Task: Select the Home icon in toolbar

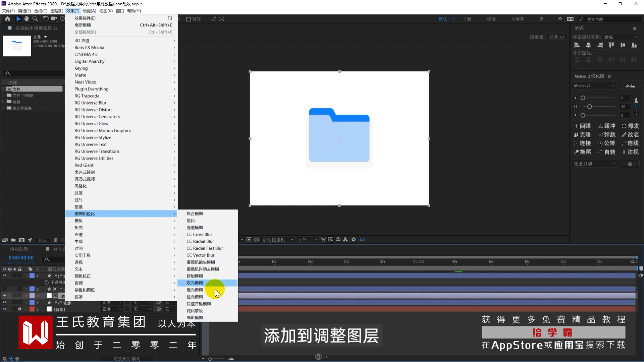Action: coord(7,19)
